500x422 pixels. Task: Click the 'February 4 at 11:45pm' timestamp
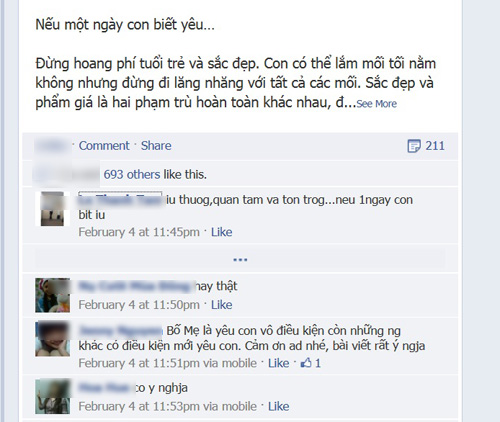pos(139,232)
